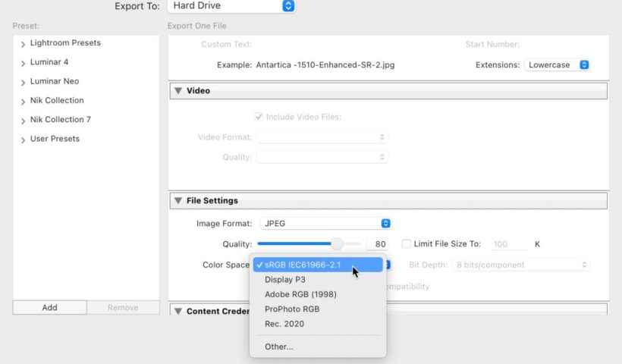Choose Display P3 color space

point(285,280)
